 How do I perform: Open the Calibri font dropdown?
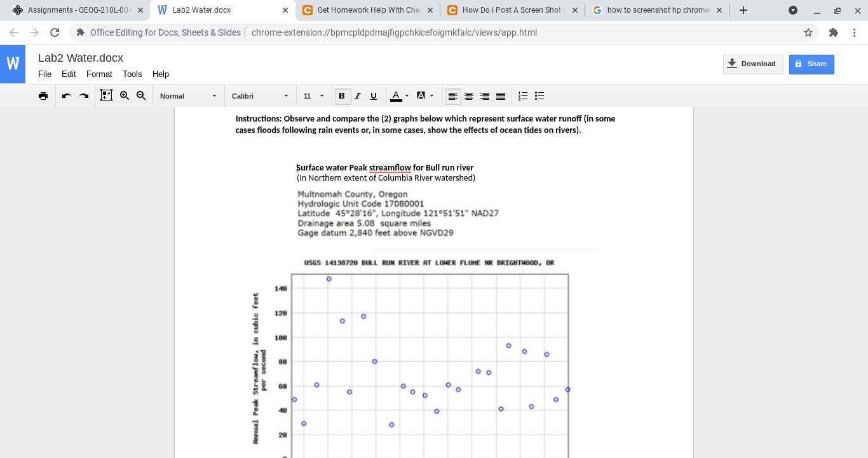(x=260, y=96)
